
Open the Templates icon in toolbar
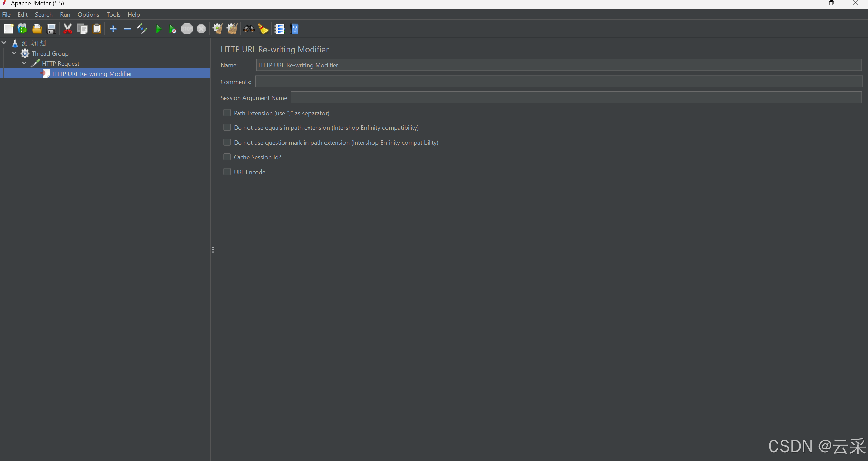(22, 29)
